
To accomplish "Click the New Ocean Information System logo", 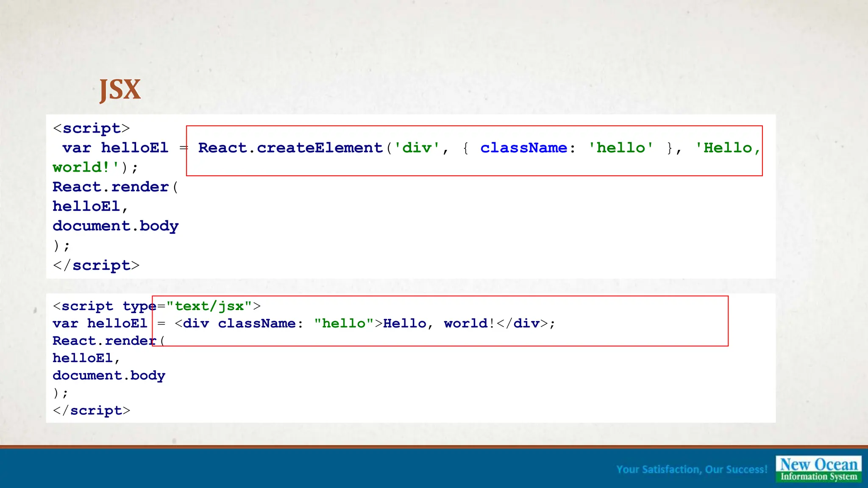I will click(x=818, y=469).
